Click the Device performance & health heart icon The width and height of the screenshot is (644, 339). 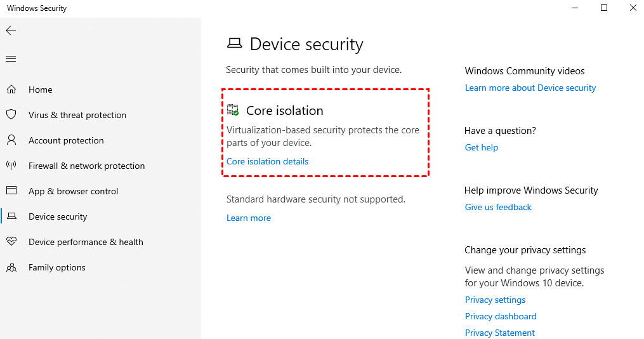pyautogui.click(x=11, y=242)
